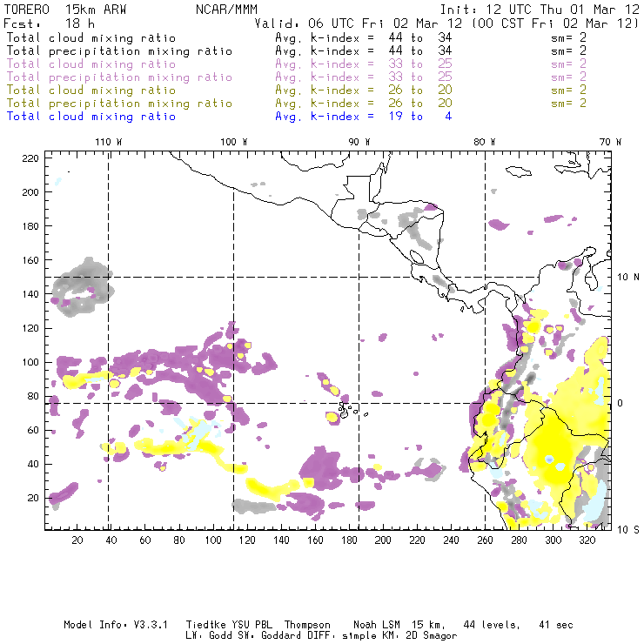This screenshot has width=644, height=644.
Task: Select the "220" tick on the horizontal axis
Action: click(417, 540)
